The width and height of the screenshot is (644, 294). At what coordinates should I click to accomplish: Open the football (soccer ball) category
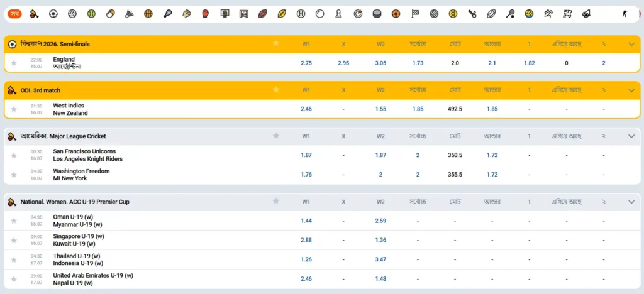click(x=53, y=14)
